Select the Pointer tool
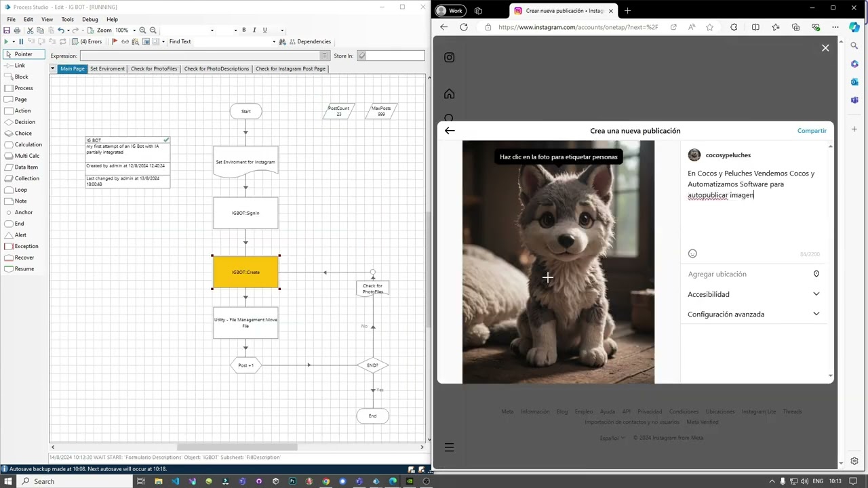The width and height of the screenshot is (868, 488). coord(24,54)
